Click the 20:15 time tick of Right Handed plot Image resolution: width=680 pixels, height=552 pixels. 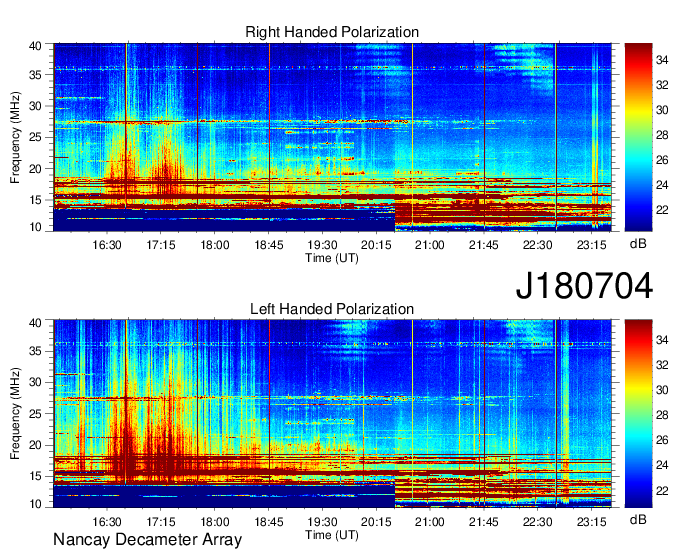point(376,245)
